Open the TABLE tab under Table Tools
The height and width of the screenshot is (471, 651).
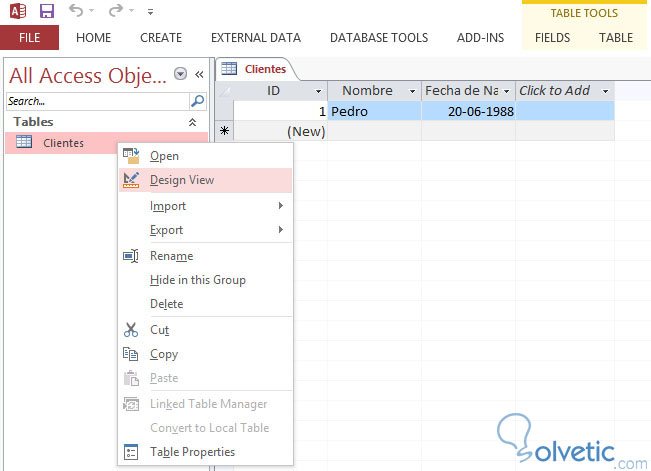(x=616, y=38)
